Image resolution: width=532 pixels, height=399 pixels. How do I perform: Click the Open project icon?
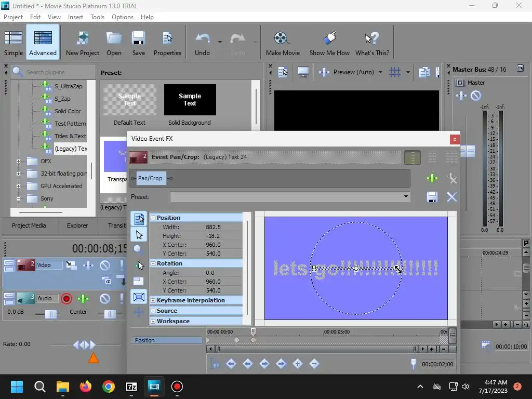pos(114,43)
